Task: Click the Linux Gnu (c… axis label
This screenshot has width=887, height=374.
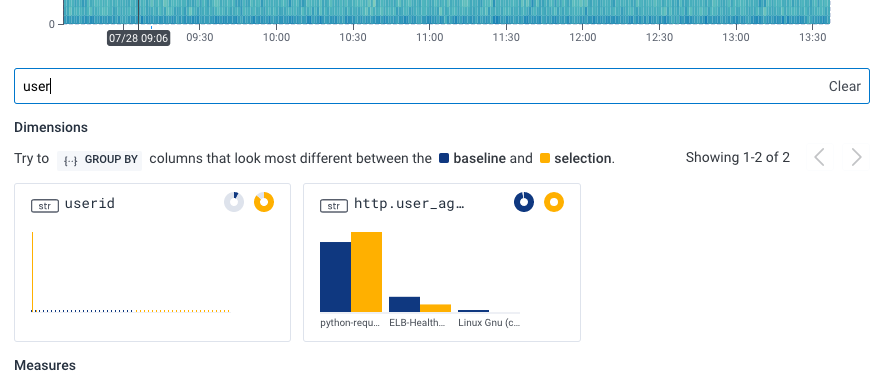Action: (489, 323)
